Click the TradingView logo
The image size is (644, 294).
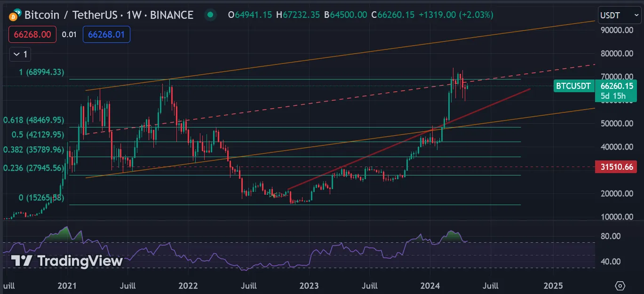tap(67, 261)
